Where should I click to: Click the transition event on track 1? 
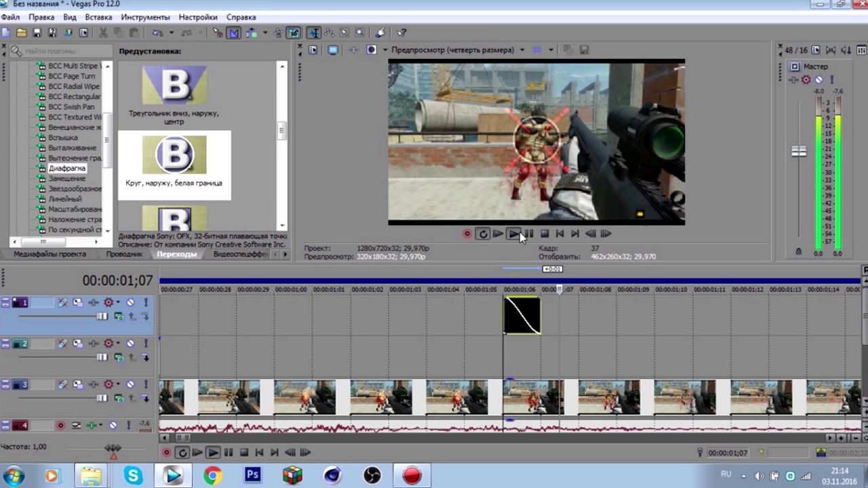522,315
